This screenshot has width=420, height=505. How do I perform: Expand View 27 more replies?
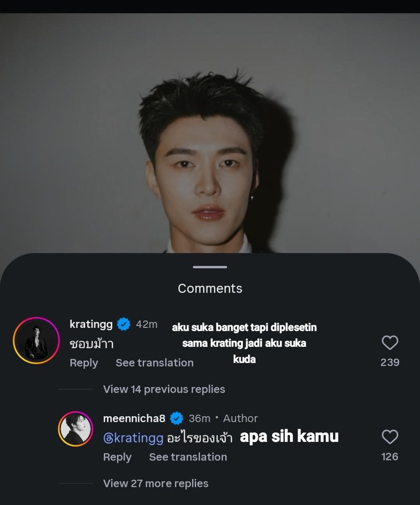coord(156,484)
